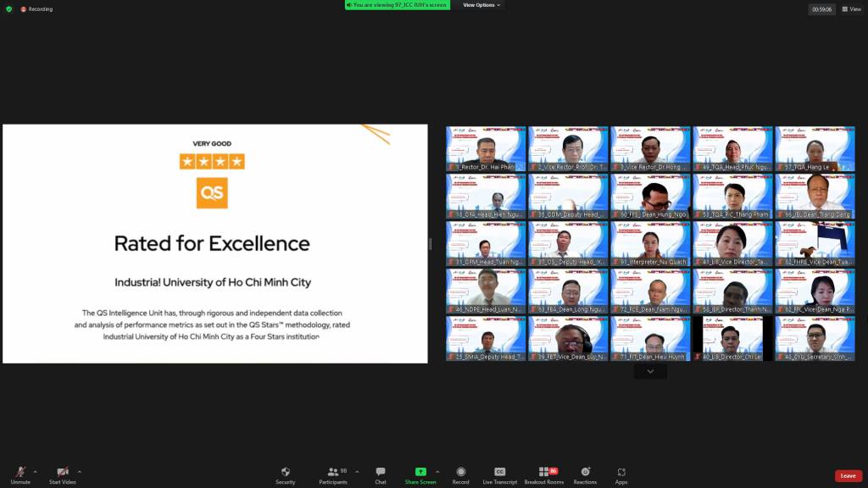Screen dimensions: 868x488
Task: Select the 37_OS Deputy Head video tile
Action: pyautogui.click(x=568, y=244)
